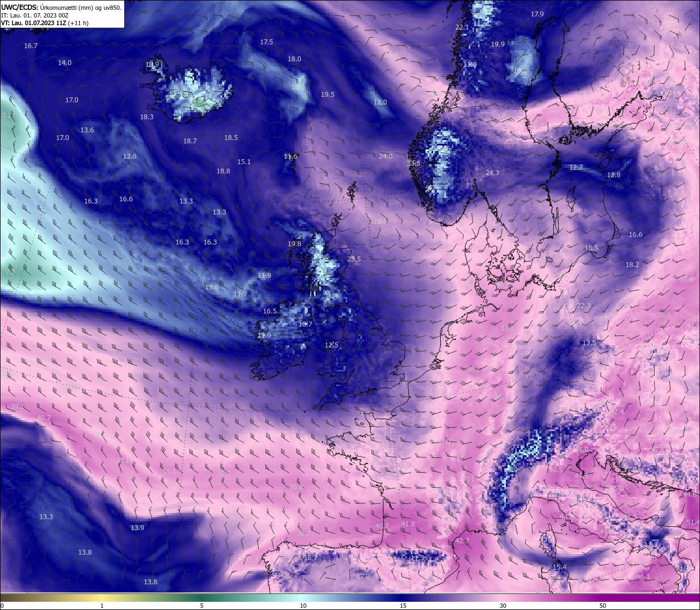Click the 'VT: Lau. 01.07.2023 11Z (+11 h)' line
Screen dimensions: 700x610
pyautogui.click(x=45, y=23)
